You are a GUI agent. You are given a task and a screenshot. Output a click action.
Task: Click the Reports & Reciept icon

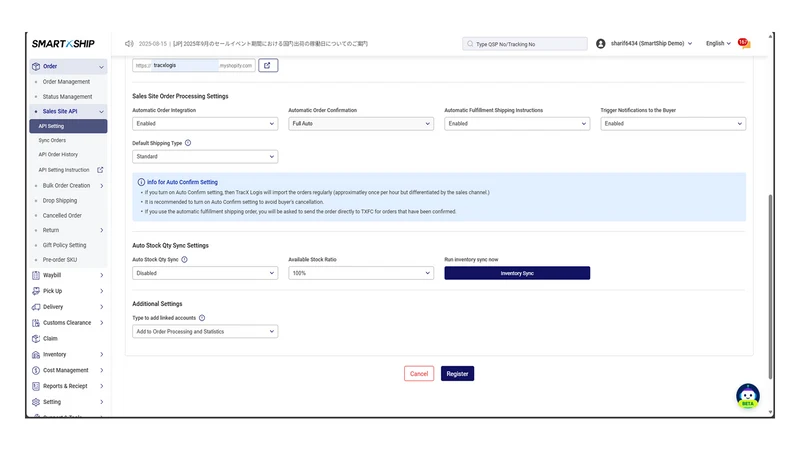(36, 386)
